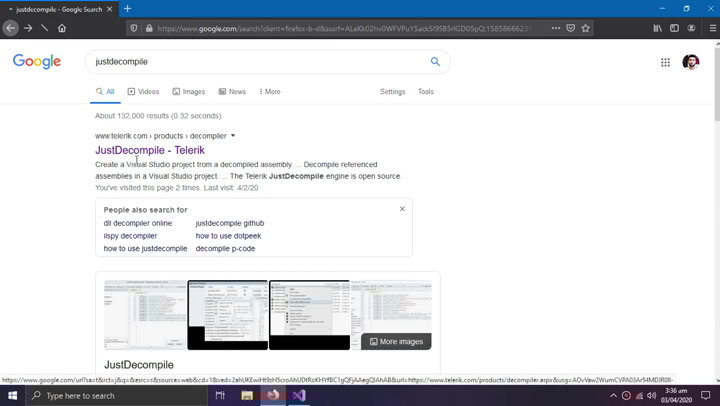This screenshot has height=406, width=720.
Task: Expand the dropdown arrow beside telerik.com URL
Action: (233, 135)
